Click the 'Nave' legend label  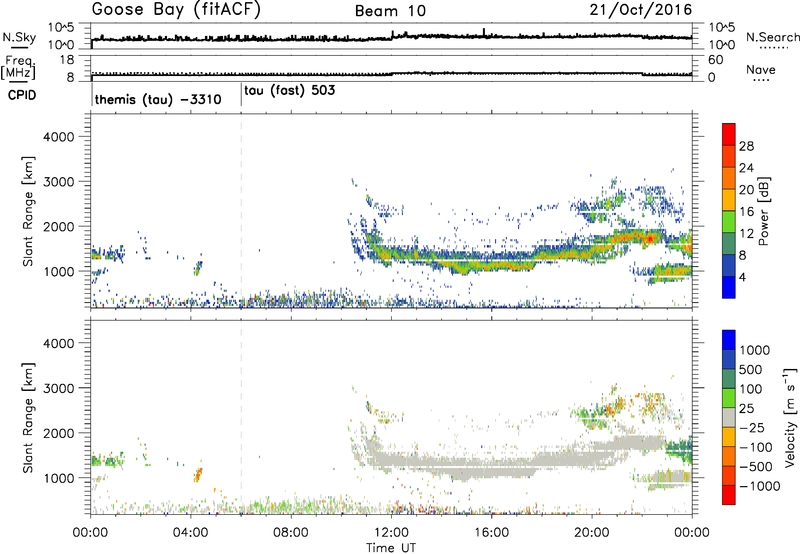pyautogui.click(x=760, y=70)
